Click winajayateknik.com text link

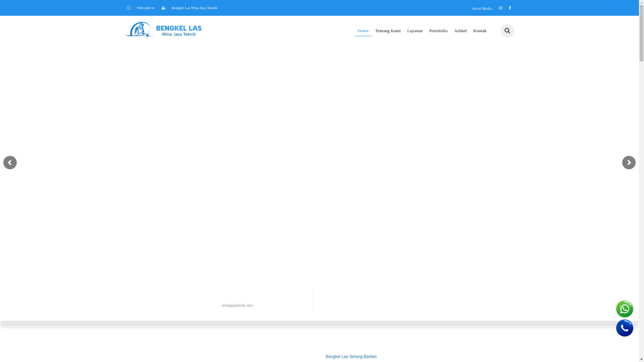(237, 306)
